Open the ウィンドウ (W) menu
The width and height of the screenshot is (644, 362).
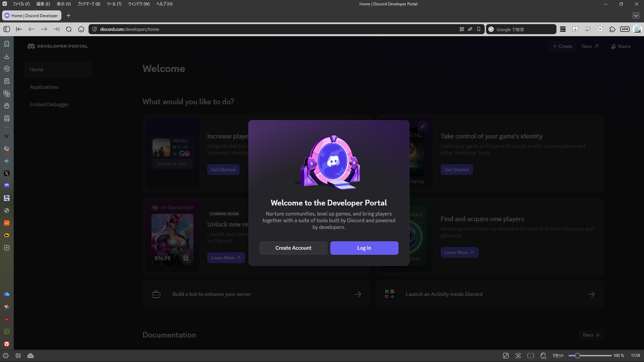[x=139, y=4]
